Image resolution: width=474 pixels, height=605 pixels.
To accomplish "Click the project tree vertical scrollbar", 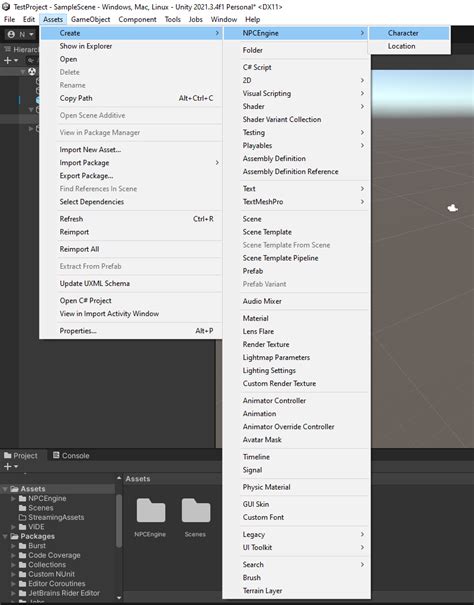I will (119, 521).
